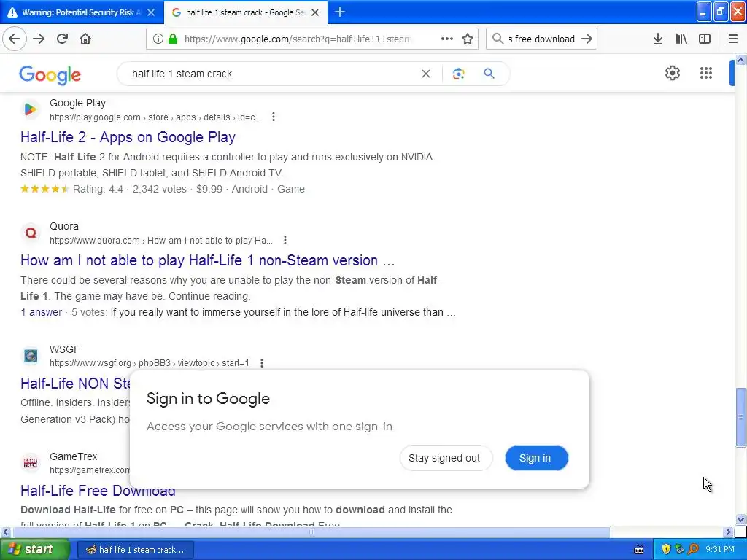Submit toolbar search with the arrow button
The height and width of the screenshot is (560, 747).
[587, 39]
